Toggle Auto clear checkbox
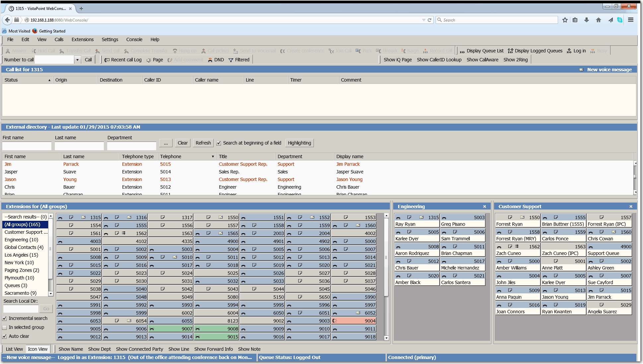This screenshot has width=643, height=364. pyautogui.click(x=5, y=336)
